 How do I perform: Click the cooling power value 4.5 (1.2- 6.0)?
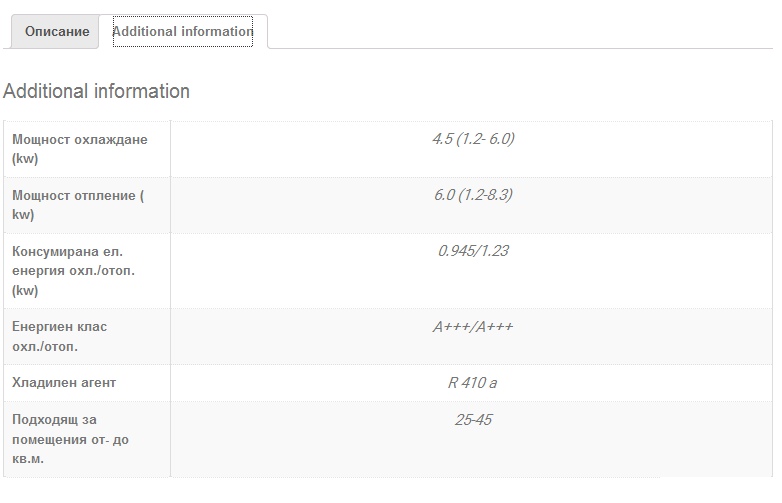pyautogui.click(x=473, y=139)
